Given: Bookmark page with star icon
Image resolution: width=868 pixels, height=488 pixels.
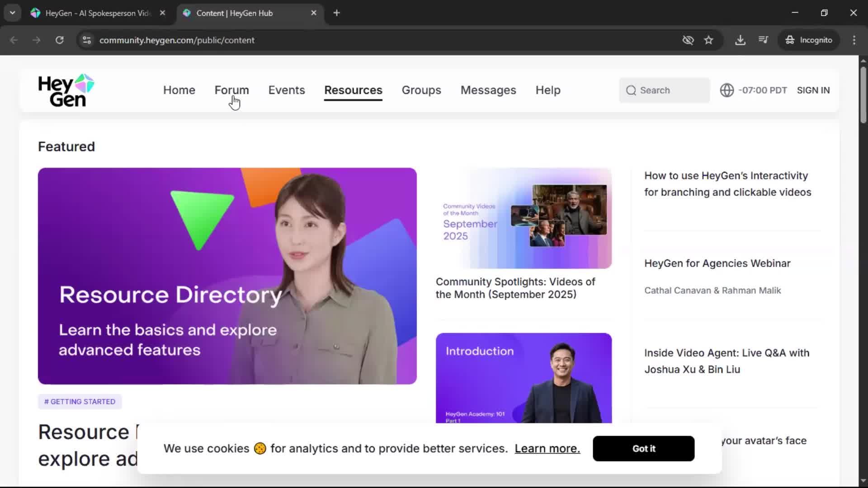Looking at the screenshot, I should 708,40.
